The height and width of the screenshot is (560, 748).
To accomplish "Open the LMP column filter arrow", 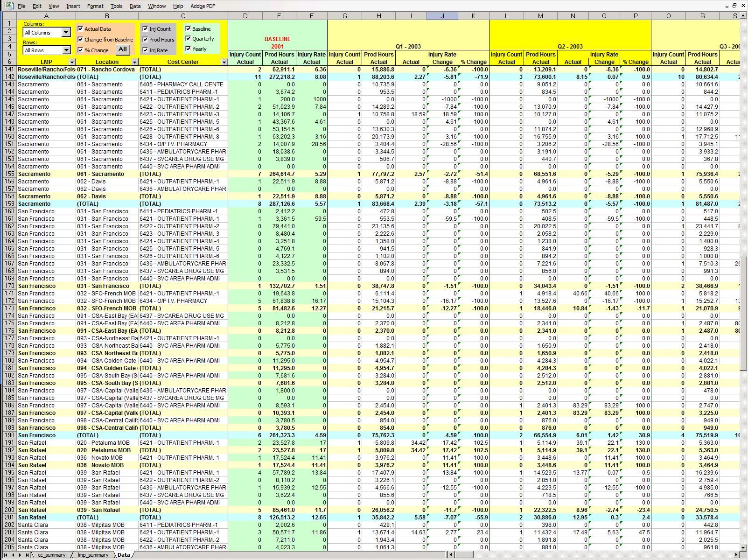I will tap(72, 62).
